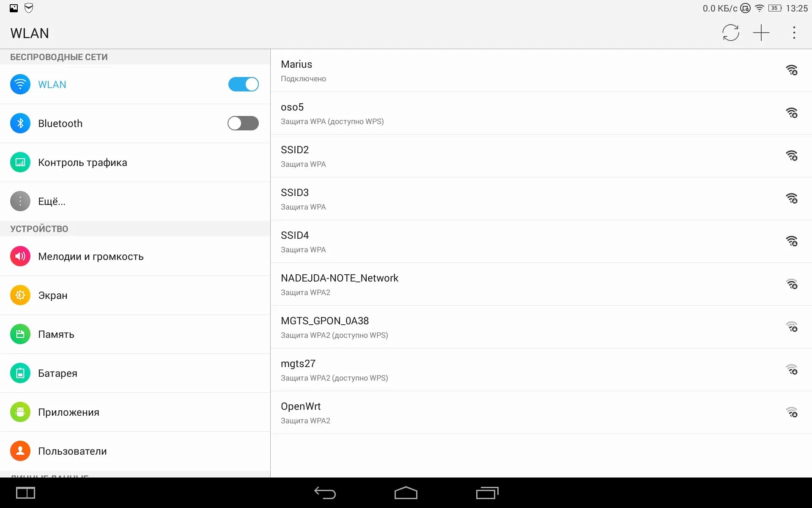Click the Bluetooth symbol icon

coord(20,123)
